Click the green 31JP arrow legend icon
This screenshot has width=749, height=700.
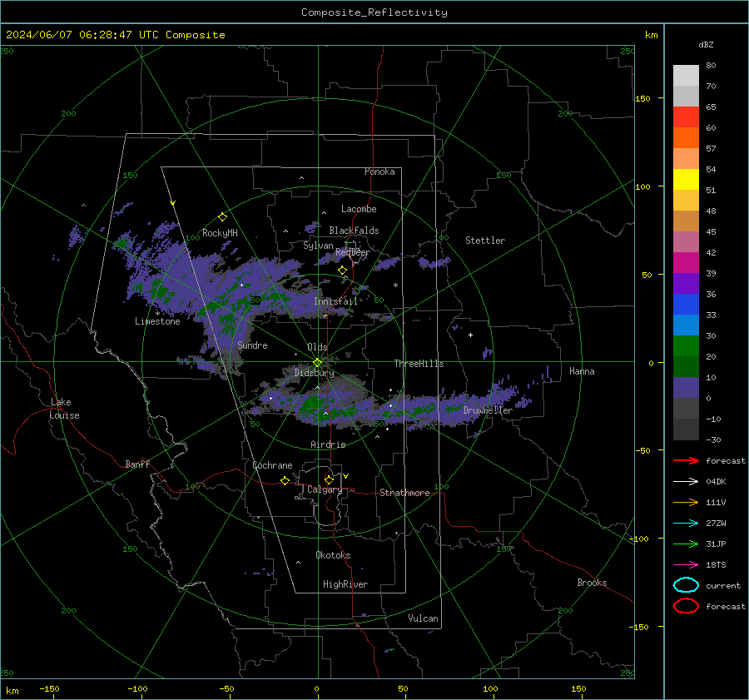click(x=686, y=544)
